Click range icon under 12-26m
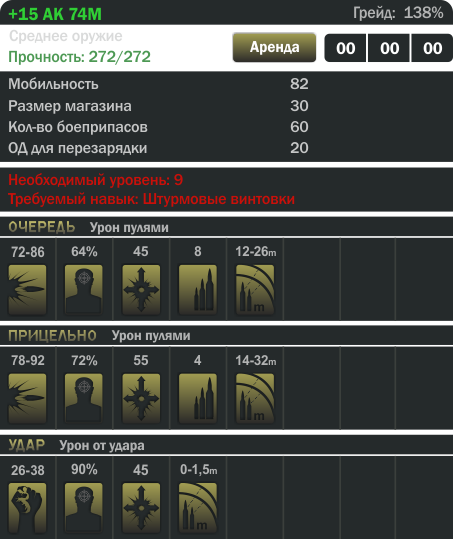The height and width of the screenshot is (539, 453). 255,289
